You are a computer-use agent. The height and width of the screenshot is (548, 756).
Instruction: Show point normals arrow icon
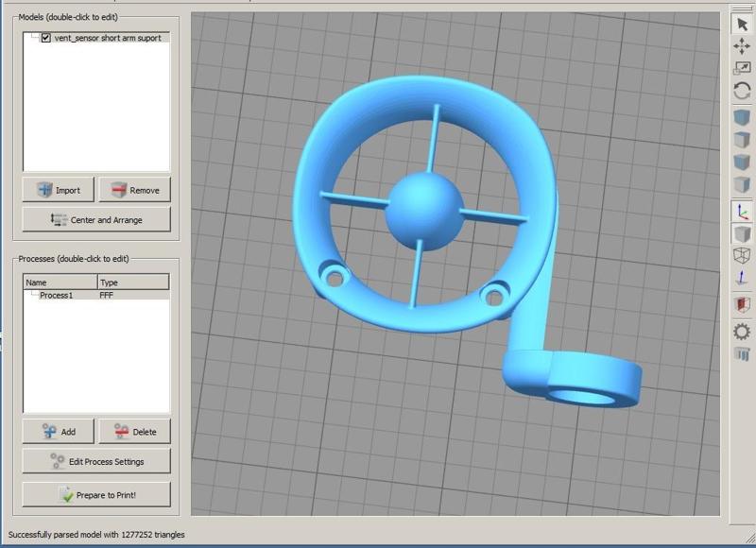click(742, 278)
